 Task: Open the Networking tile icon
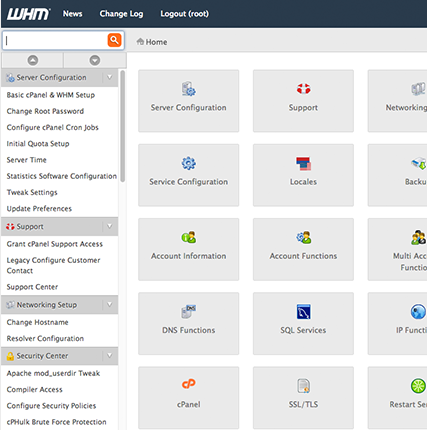[418, 89]
